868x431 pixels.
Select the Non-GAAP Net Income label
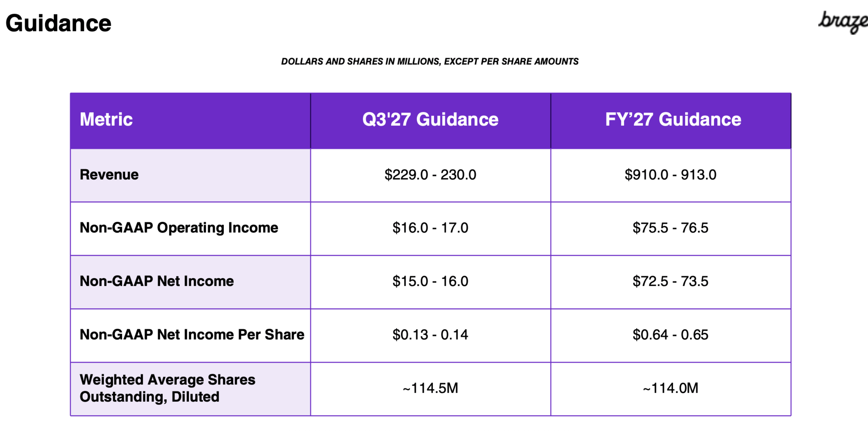coord(157,281)
